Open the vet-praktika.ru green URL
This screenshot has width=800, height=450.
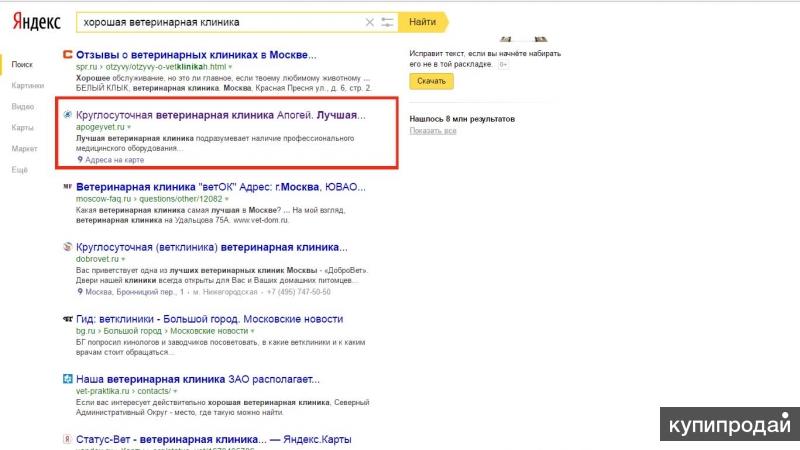click(103, 391)
